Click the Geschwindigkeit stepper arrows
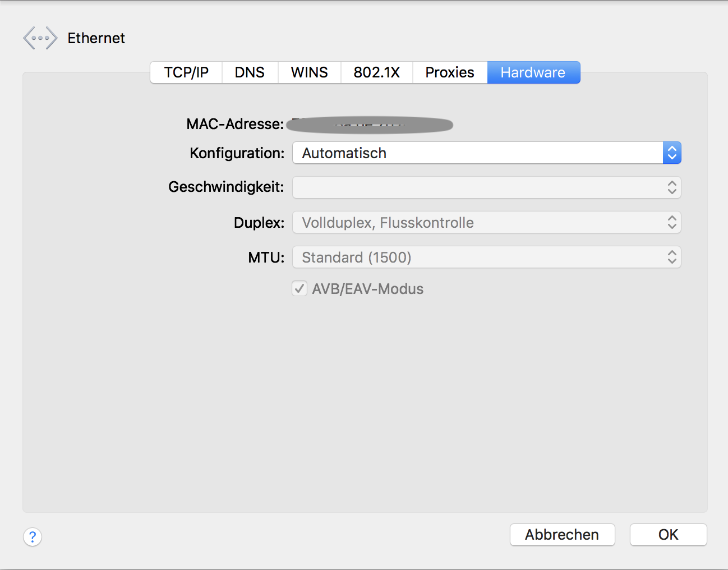This screenshot has width=728, height=570. [x=671, y=187]
